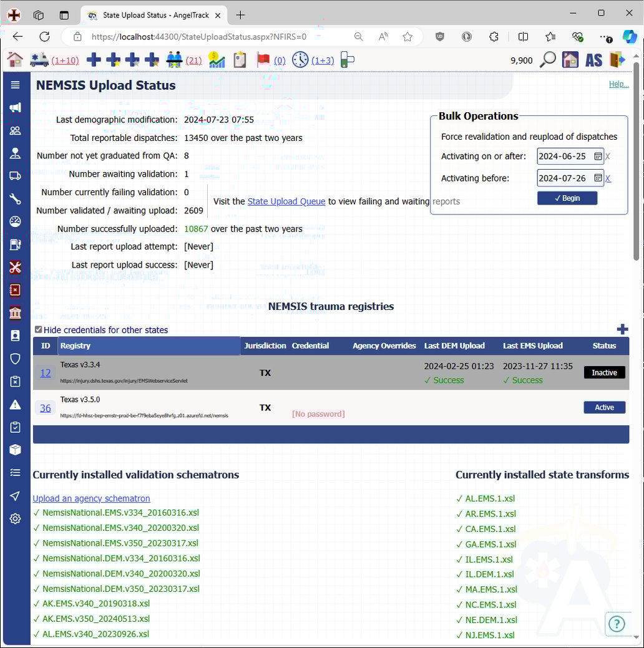Click registry ID 36 for Texas v3.5.0
Viewport: 644px width, 648px height.
(44, 408)
